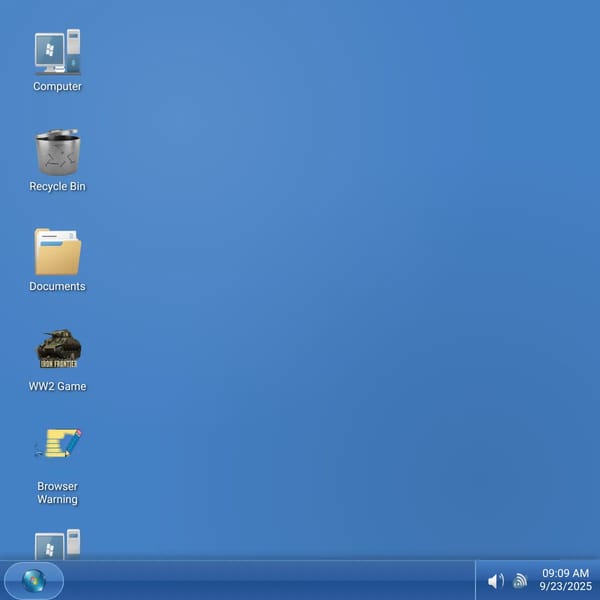Select the "Browser Warning" label text

57,492
